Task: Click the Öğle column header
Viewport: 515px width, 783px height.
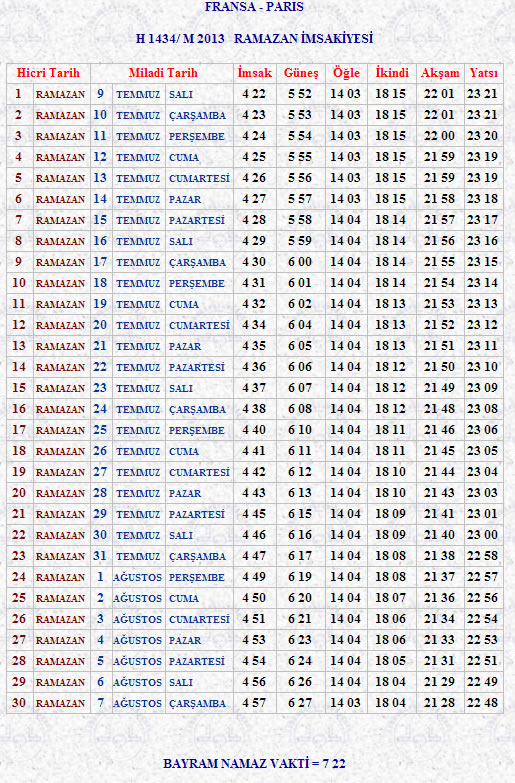Action: [x=346, y=73]
